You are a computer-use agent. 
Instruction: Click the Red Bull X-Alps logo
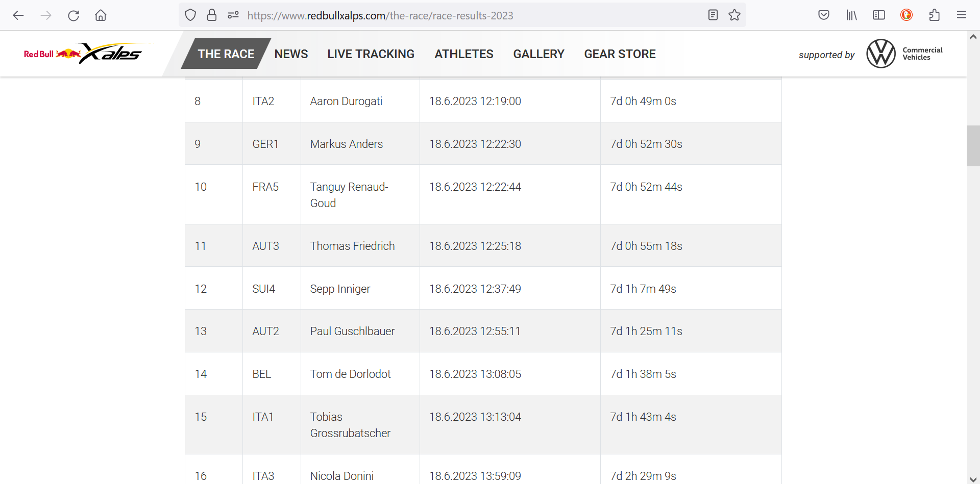click(84, 53)
